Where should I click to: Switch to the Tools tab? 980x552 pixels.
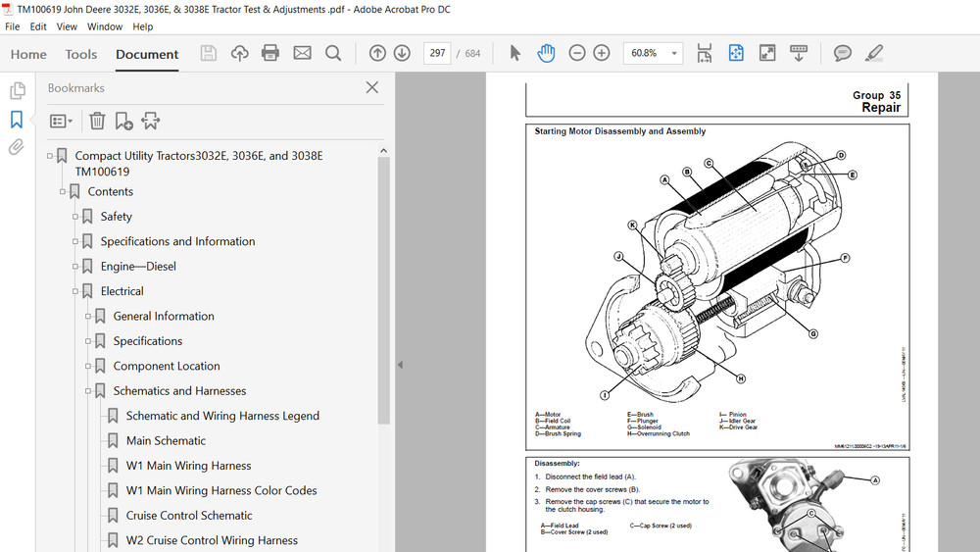[81, 54]
